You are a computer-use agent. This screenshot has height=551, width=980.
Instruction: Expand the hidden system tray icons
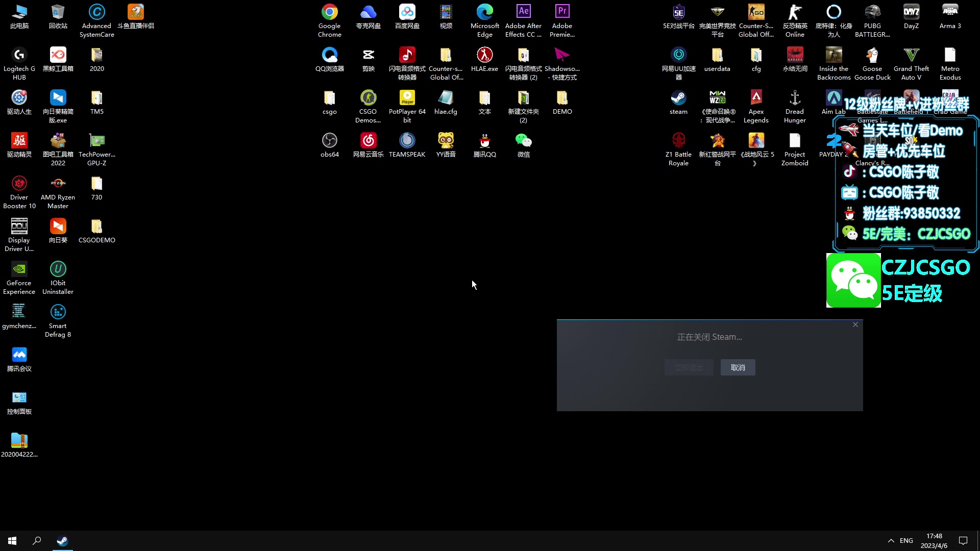[891, 541]
